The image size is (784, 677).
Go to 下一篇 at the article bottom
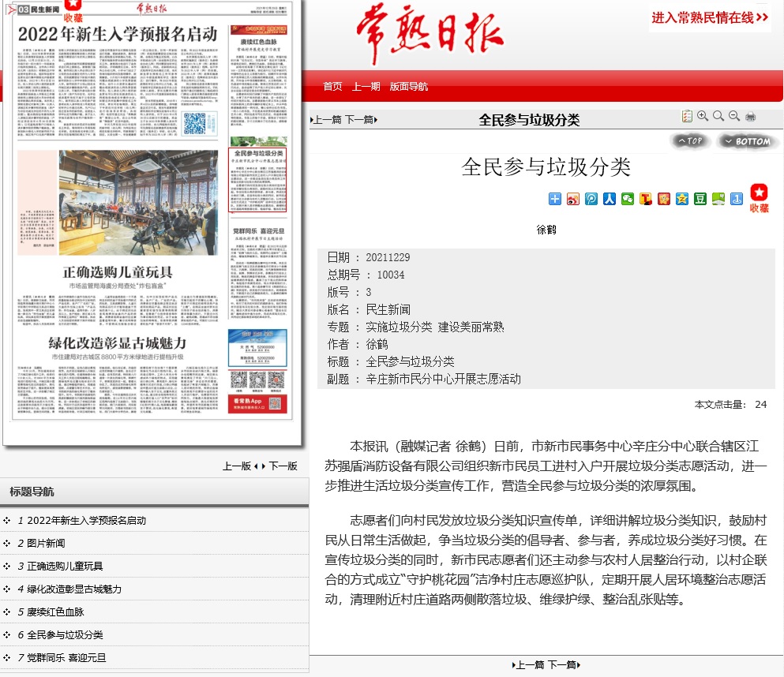point(564,665)
